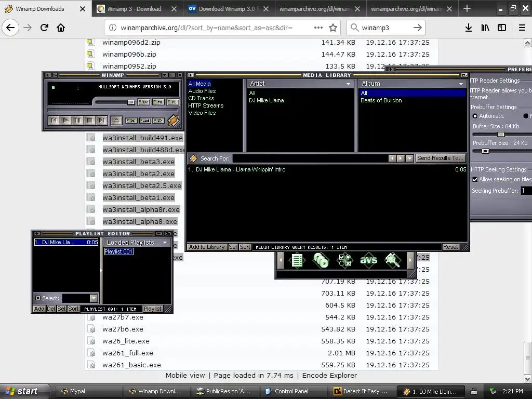Viewport: 532px width, 399px height.
Task: Select Audio Files in Media Library
Action: tap(202, 91)
